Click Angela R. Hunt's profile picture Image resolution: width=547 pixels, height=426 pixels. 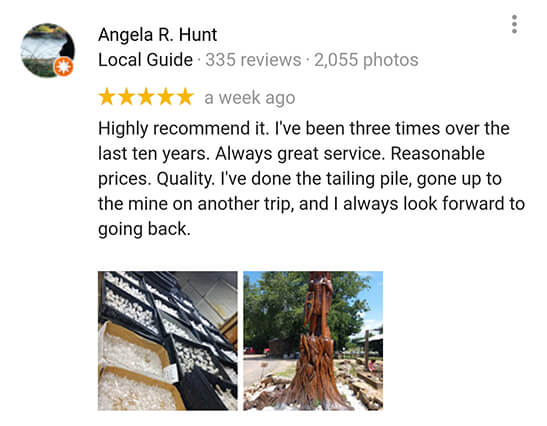coord(48,50)
